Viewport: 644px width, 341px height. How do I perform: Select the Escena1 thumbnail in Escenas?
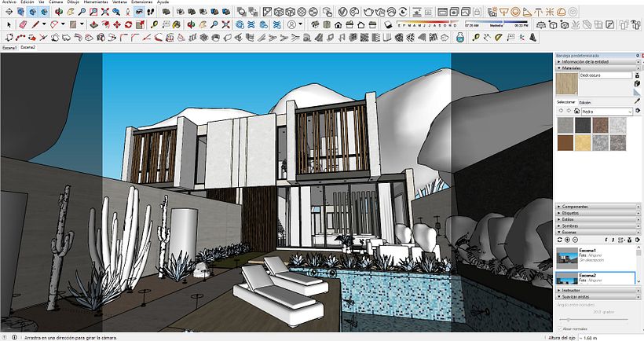pyautogui.click(x=567, y=254)
